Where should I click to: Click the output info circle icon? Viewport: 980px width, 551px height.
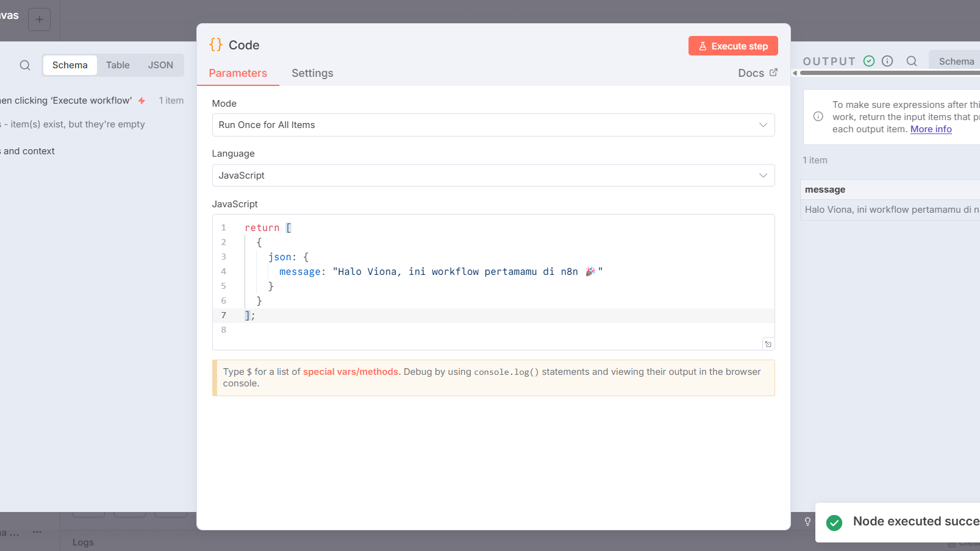pos(887,61)
